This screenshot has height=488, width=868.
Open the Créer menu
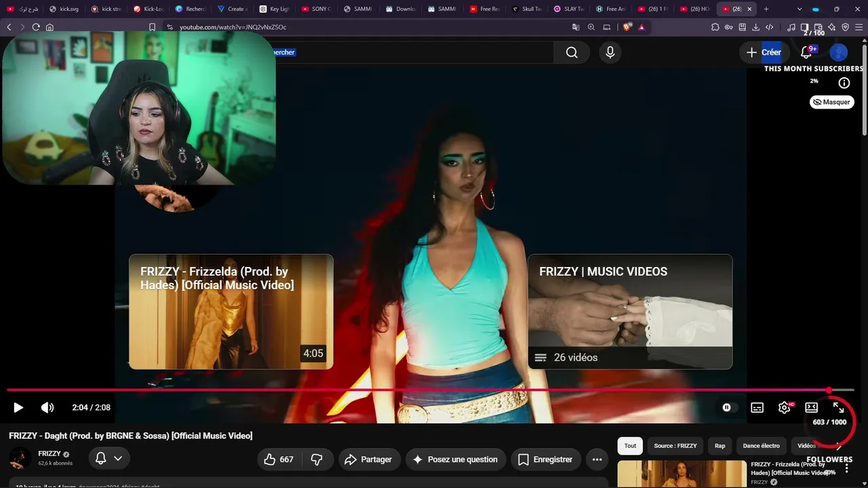pos(764,52)
